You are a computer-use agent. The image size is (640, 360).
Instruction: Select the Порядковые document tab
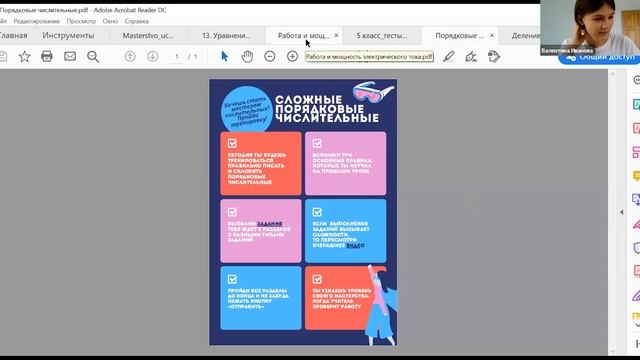point(459,36)
